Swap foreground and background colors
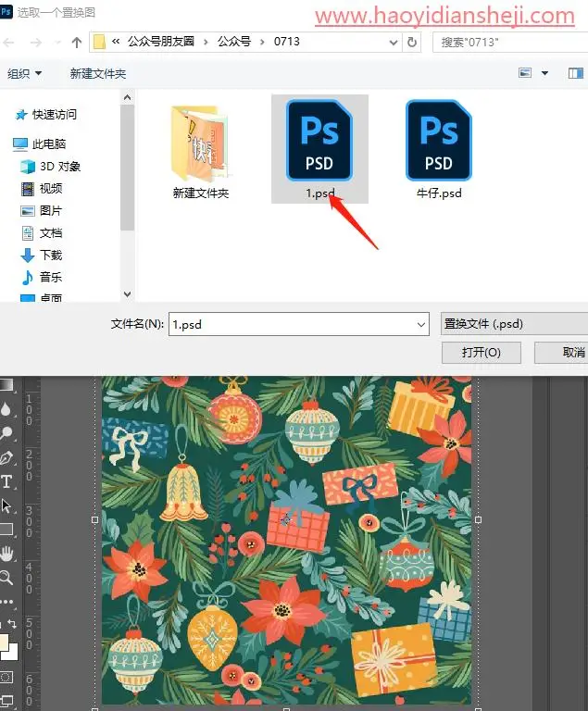588x711 pixels. pos(12,624)
